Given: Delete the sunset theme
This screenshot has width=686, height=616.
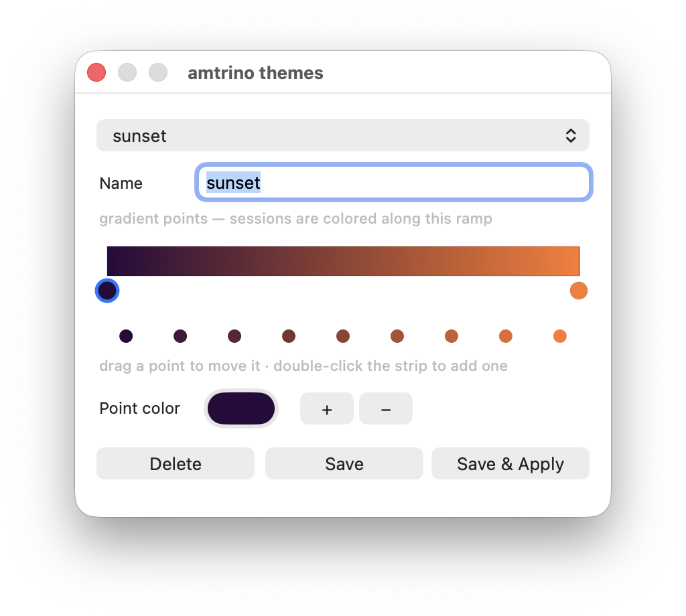Looking at the screenshot, I should 176,463.
